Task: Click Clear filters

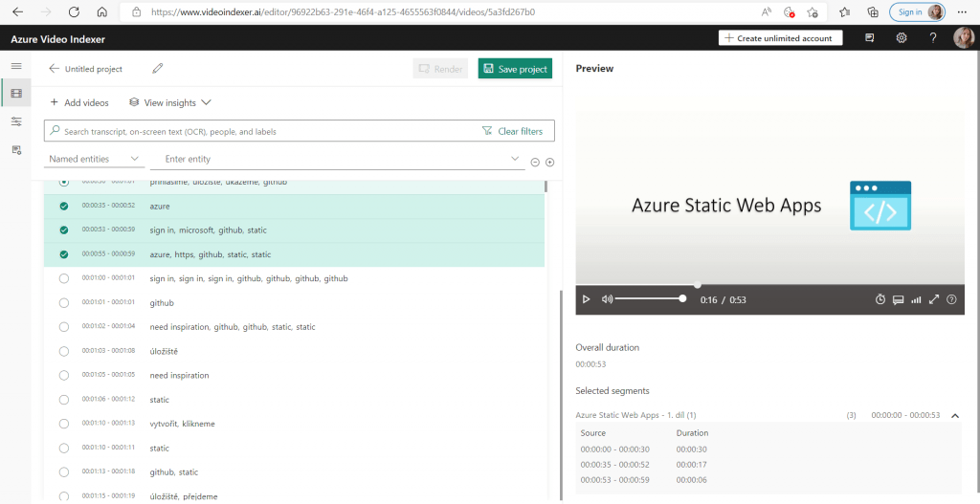Action: tap(513, 131)
